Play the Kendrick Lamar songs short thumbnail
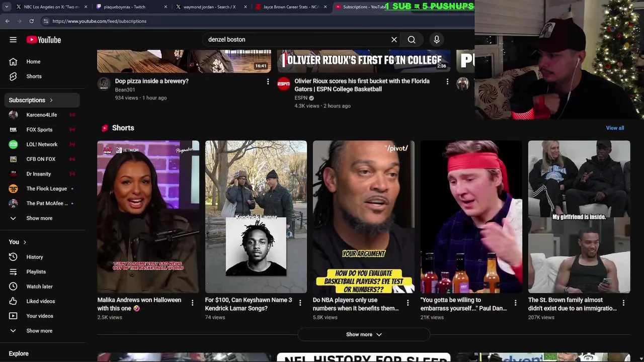 pyautogui.click(x=256, y=217)
